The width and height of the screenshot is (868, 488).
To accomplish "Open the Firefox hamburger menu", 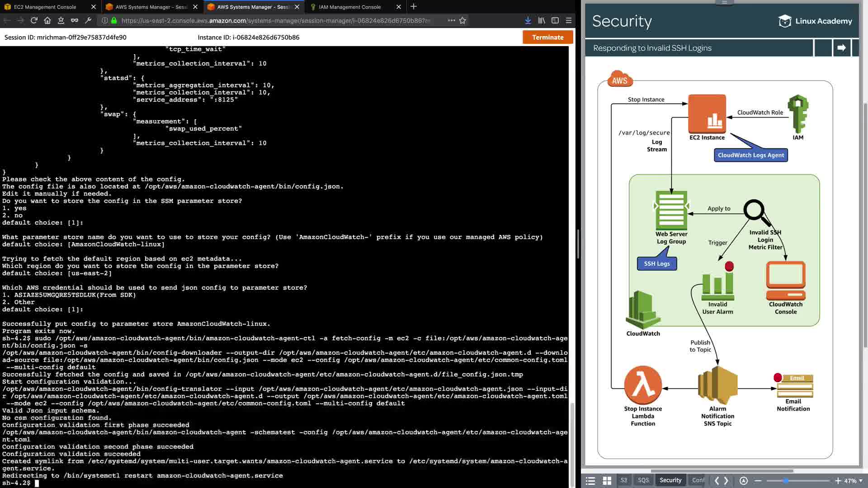I will (x=569, y=20).
